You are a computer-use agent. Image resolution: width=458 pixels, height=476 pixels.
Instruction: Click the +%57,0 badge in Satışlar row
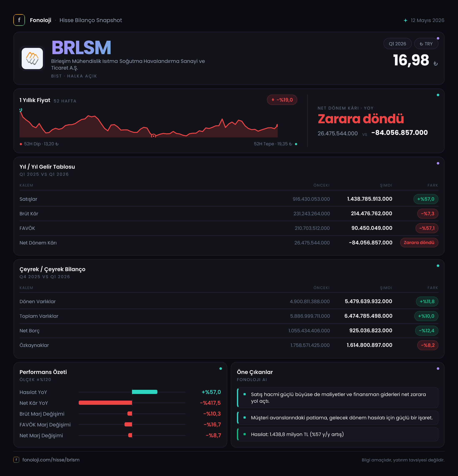[x=426, y=199]
